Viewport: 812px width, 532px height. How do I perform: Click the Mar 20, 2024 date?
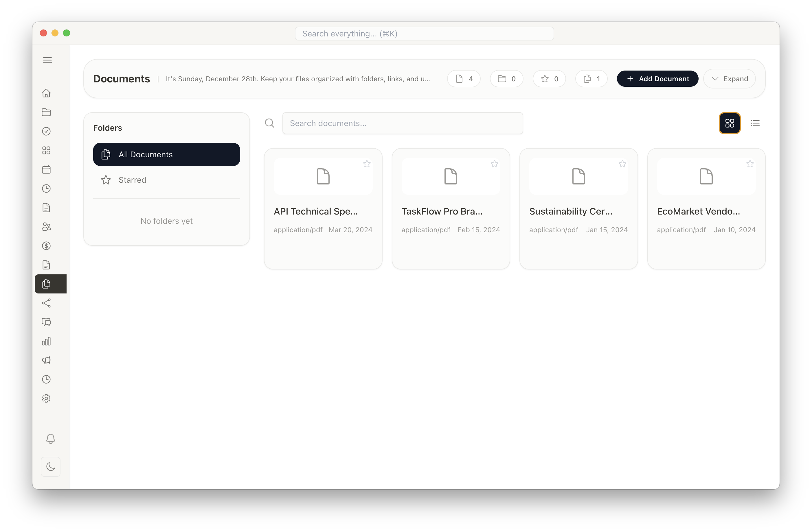350,230
